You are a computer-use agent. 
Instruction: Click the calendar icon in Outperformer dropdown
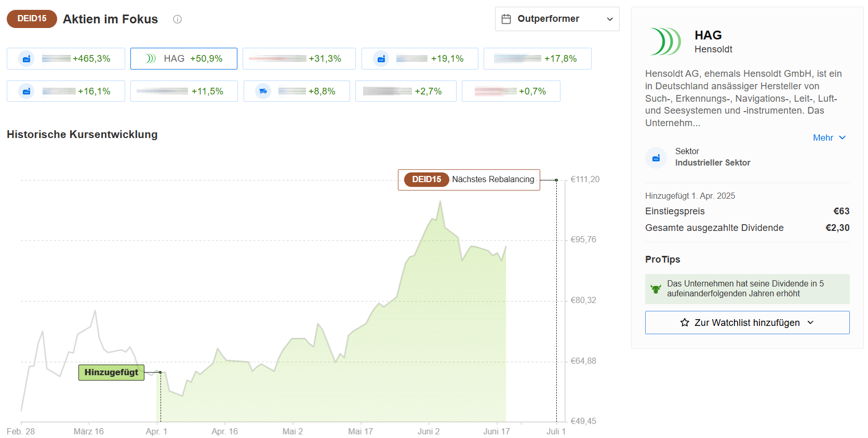(506, 19)
